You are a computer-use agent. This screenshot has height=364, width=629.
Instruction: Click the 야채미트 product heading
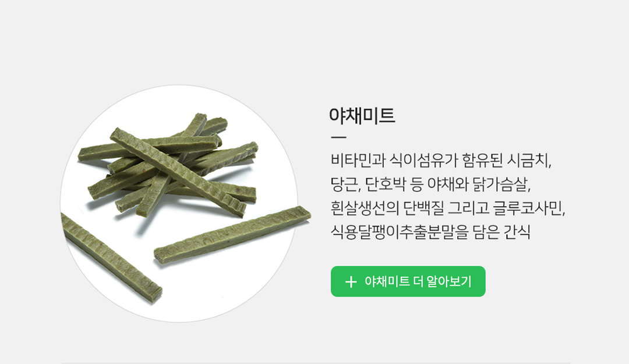(x=362, y=115)
